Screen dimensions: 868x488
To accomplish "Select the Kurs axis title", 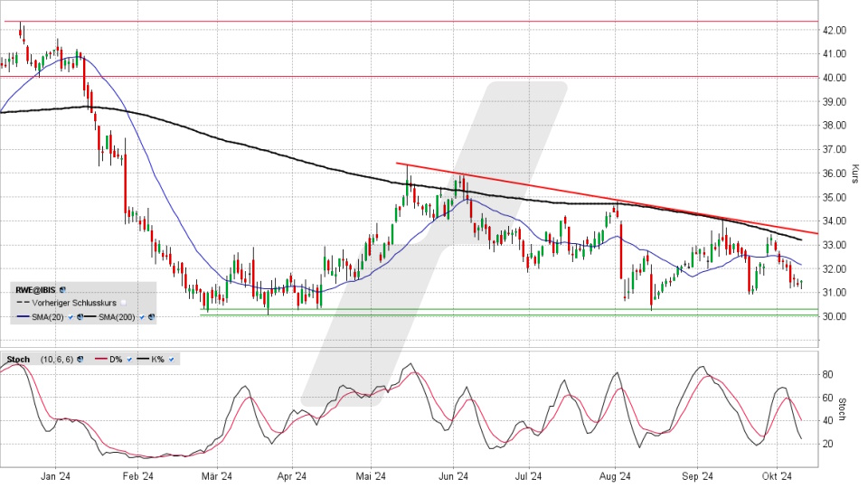I will [x=854, y=174].
